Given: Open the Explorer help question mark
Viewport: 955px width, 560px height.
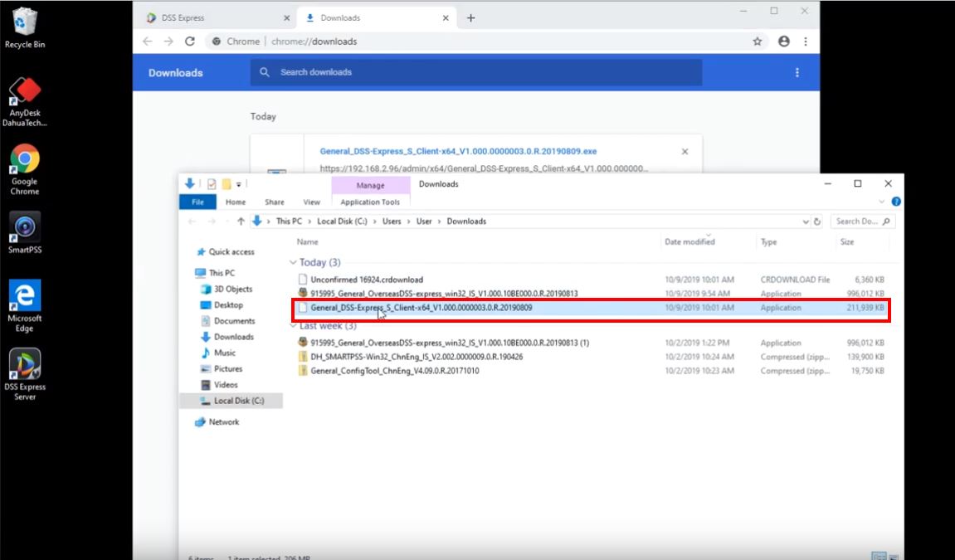Looking at the screenshot, I should [x=896, y=202].
